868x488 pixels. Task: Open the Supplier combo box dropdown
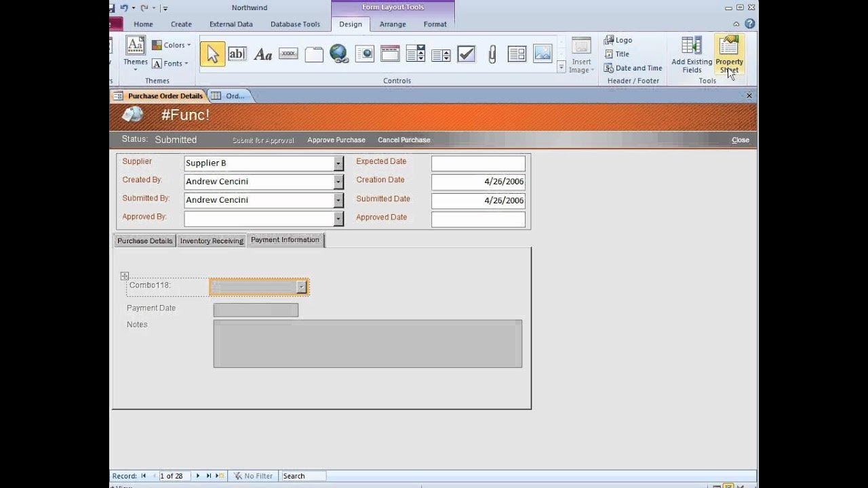tap(338, 163)
